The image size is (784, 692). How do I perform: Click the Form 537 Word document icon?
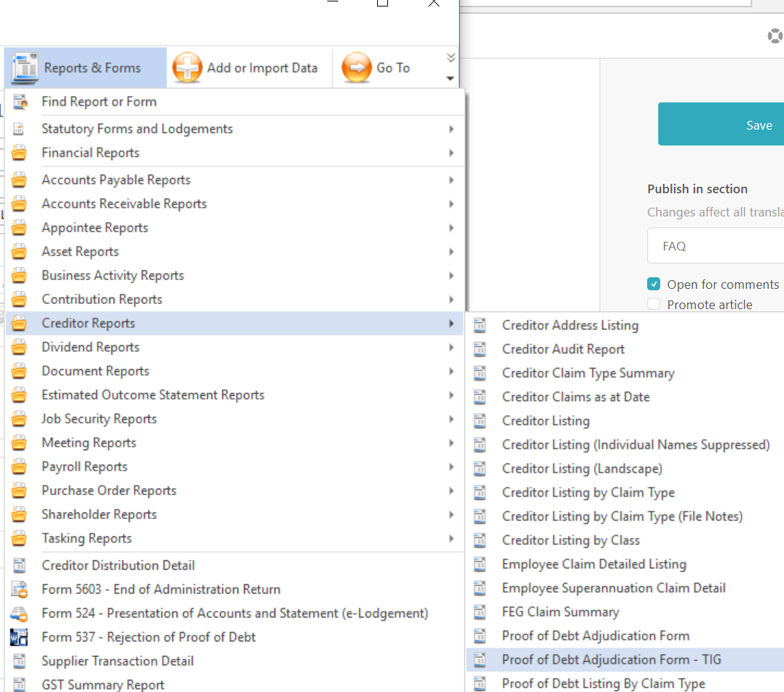pos(20,638)
